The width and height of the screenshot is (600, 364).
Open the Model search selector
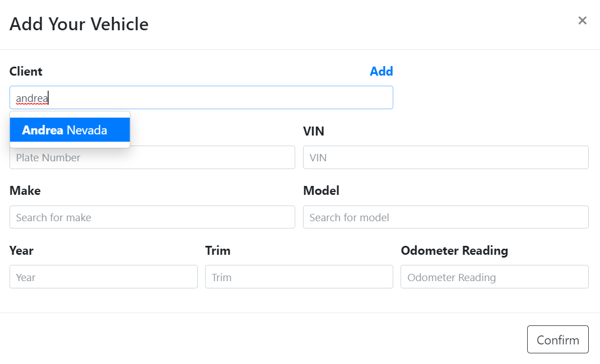445,217
